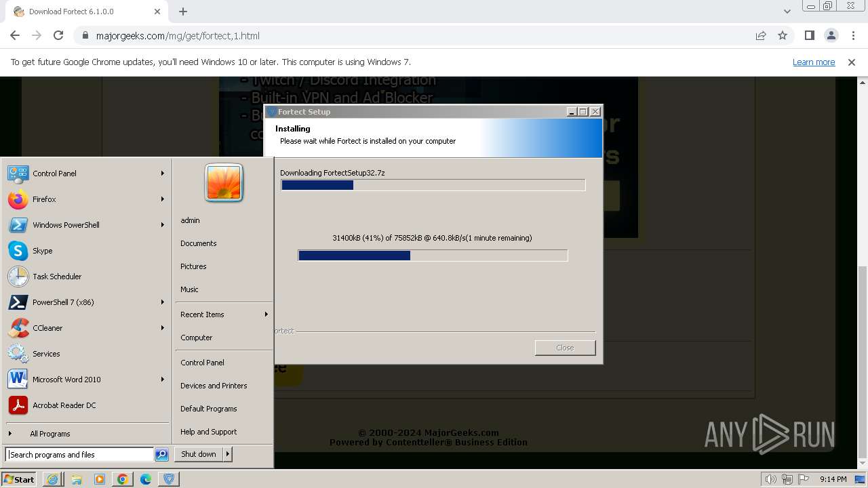Click the admin user picture in Start menu
Screen dimensions: 868x488
point(224,182)
